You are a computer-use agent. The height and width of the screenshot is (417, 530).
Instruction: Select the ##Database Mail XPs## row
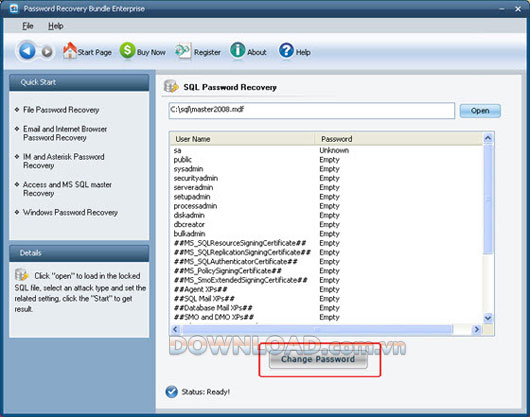pyautogui.click(x=326, y=308)
